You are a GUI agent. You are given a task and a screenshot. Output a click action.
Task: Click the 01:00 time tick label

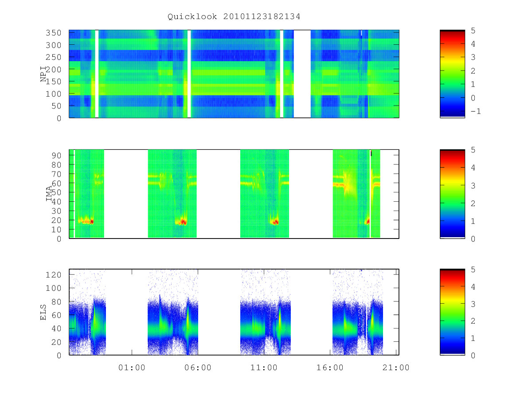(x=132, y=368)
